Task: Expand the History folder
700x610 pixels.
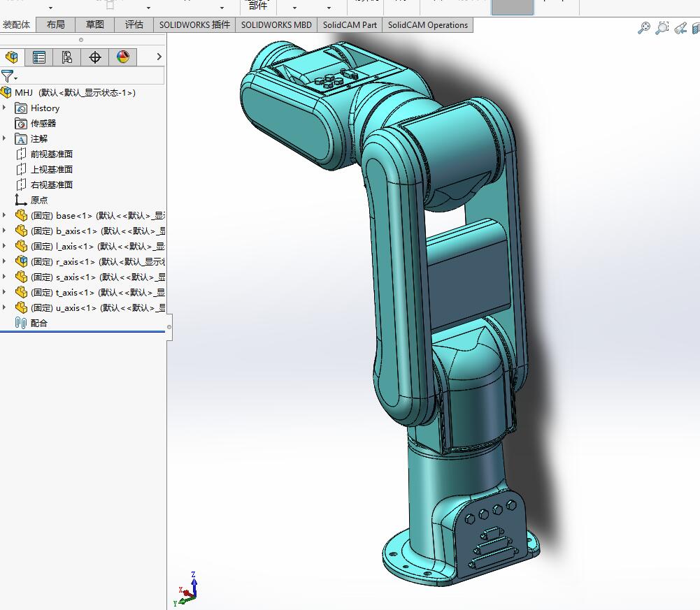Action: 4,108
